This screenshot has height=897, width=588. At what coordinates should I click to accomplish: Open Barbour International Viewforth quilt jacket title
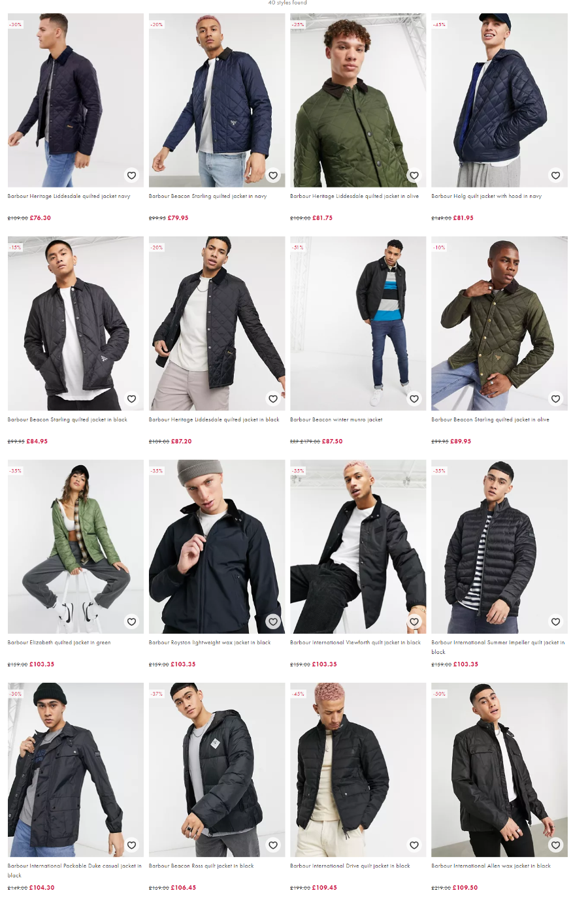pyautogui.click(x=355, y=642)
